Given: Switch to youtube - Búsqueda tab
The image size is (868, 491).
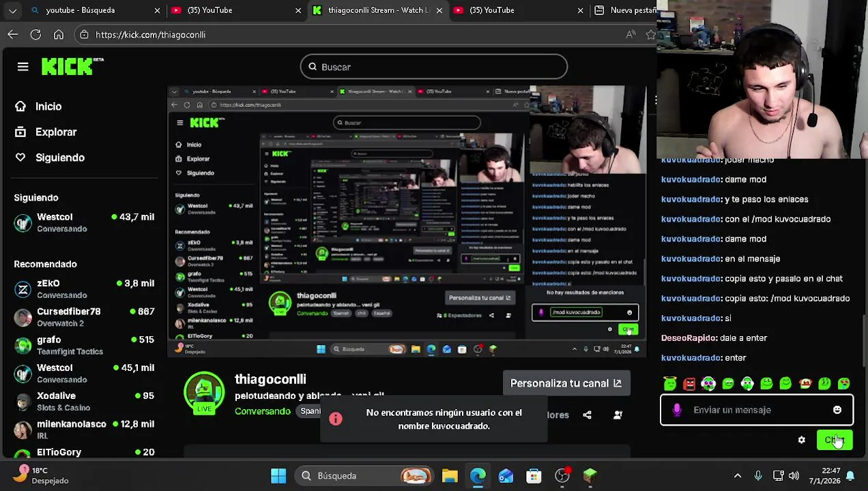Looking at the screenshot, I should 96,10.
